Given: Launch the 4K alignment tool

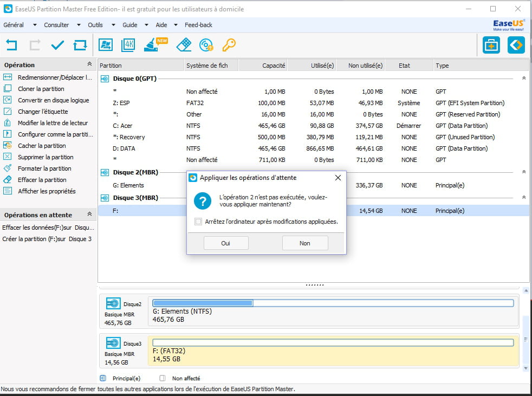Looking at the screenshot, I should pos(128,45).
